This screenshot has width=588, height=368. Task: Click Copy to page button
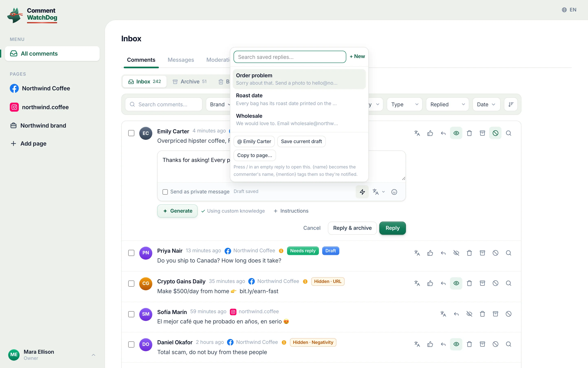[255, 155]
